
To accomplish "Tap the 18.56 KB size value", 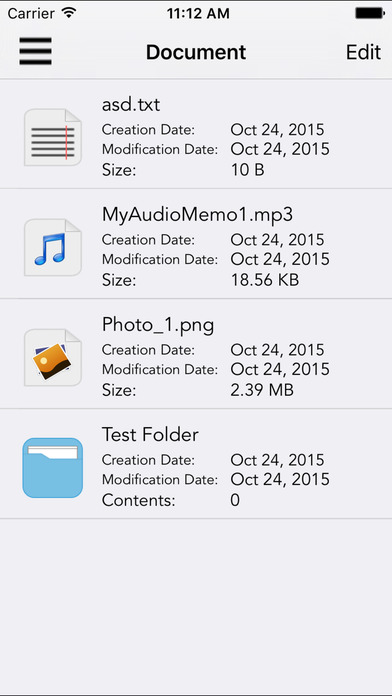I will click(x=265, y=280).
